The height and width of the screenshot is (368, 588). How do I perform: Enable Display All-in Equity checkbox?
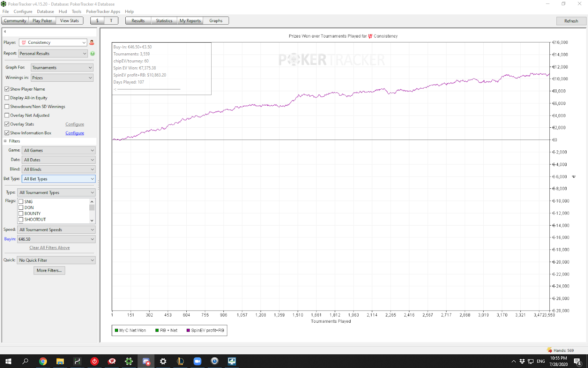pyautogui.click(x=7, y=98)
